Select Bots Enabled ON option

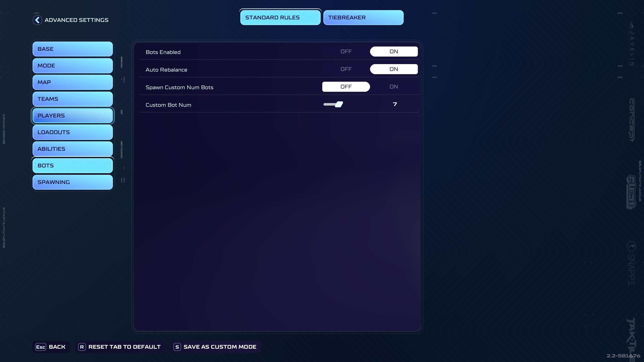click(394, 52)
